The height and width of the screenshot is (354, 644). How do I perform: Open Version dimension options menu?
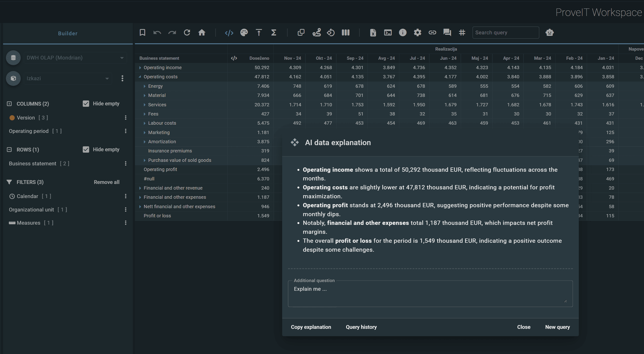126,118
